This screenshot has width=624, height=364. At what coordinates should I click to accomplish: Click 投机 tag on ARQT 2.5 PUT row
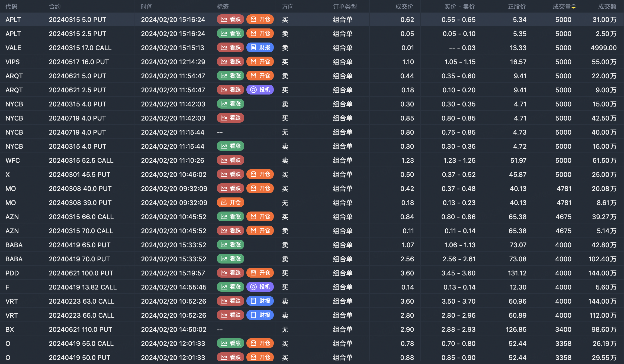click(x=260, y=90)
